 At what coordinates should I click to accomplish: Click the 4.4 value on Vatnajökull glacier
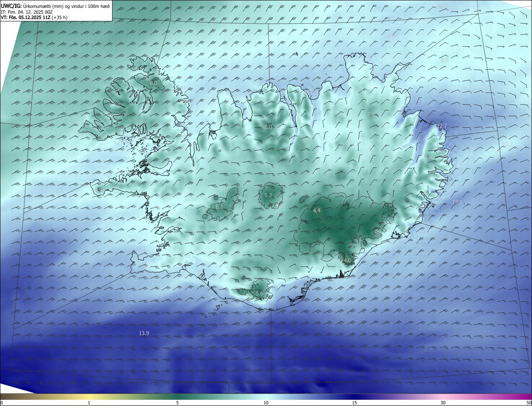coord(317,211)
